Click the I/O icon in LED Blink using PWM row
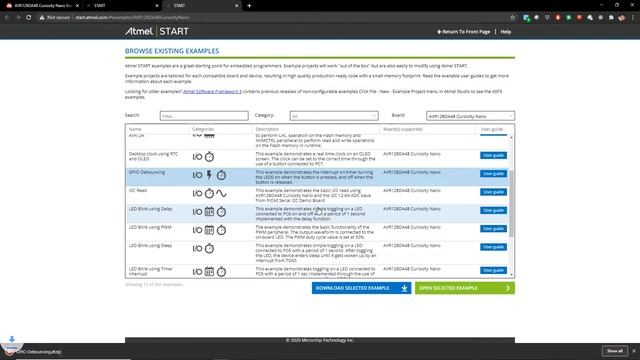640x360 pixels. pyautogui.click(x=198, y=230)
